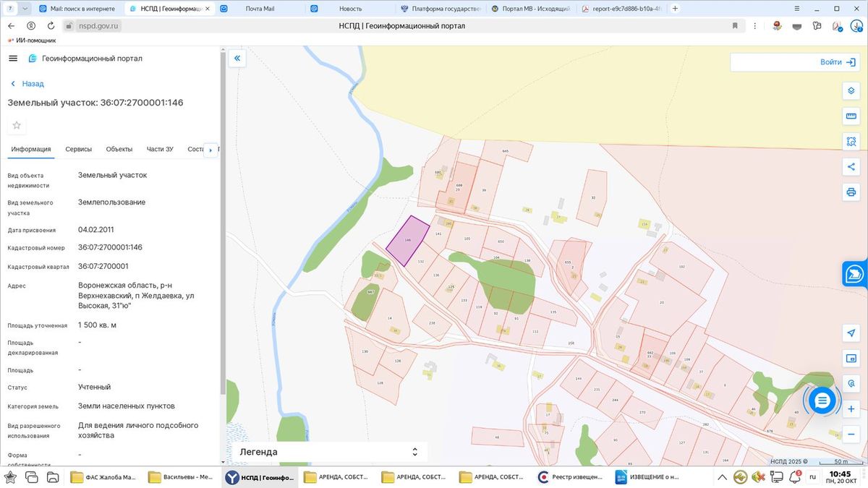Expand the browser tab list dropdown
Viewport: 868px width, 488px height.
pos(25,9)
